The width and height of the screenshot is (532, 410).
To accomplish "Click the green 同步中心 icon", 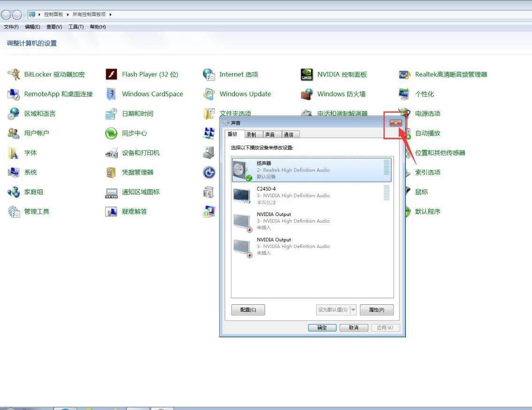I will (111, 133).
